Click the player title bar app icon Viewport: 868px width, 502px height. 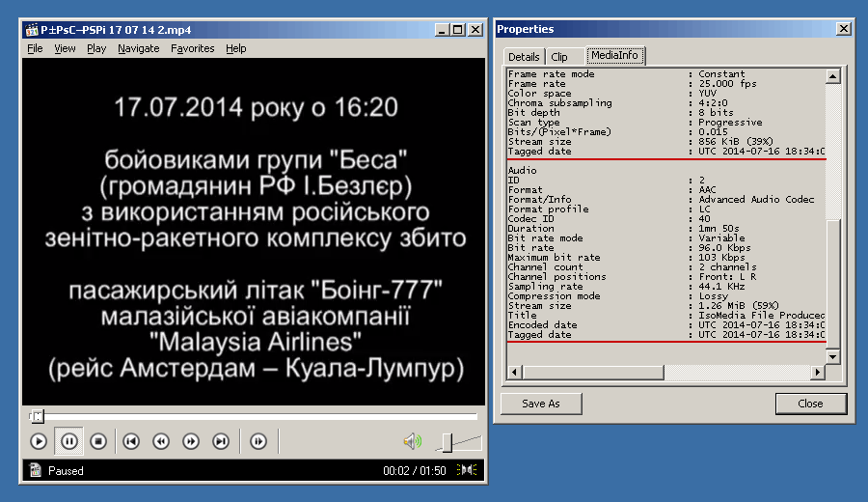[x=32, y=30]
